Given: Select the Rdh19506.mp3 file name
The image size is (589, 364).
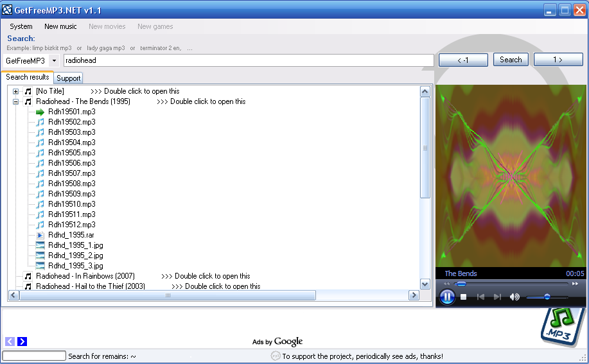Looking at the screenshot, I should click(72, 163).
